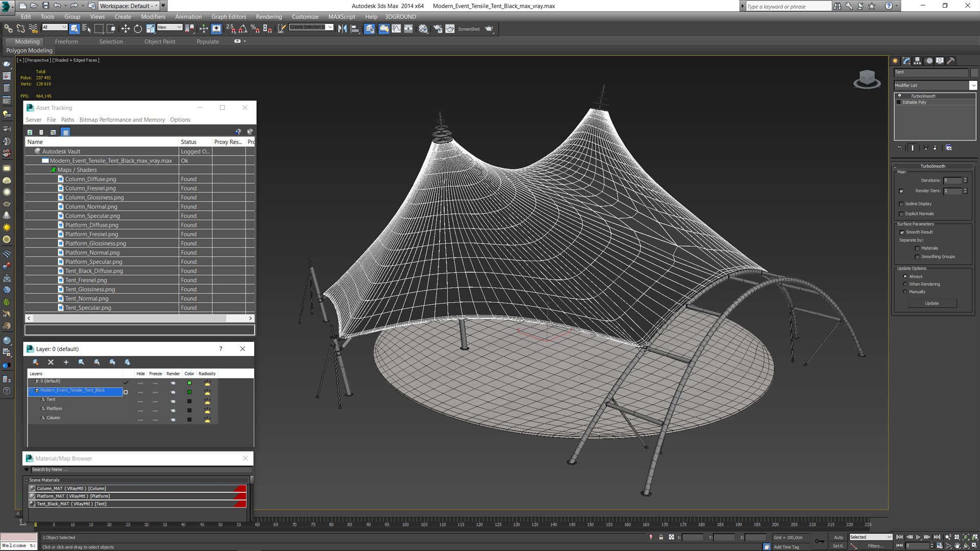Select Tent_Black_Diffuse.png in asset list
Image resolution: width=980 pixels, height=551 pixels.
(x=94, y=271)
